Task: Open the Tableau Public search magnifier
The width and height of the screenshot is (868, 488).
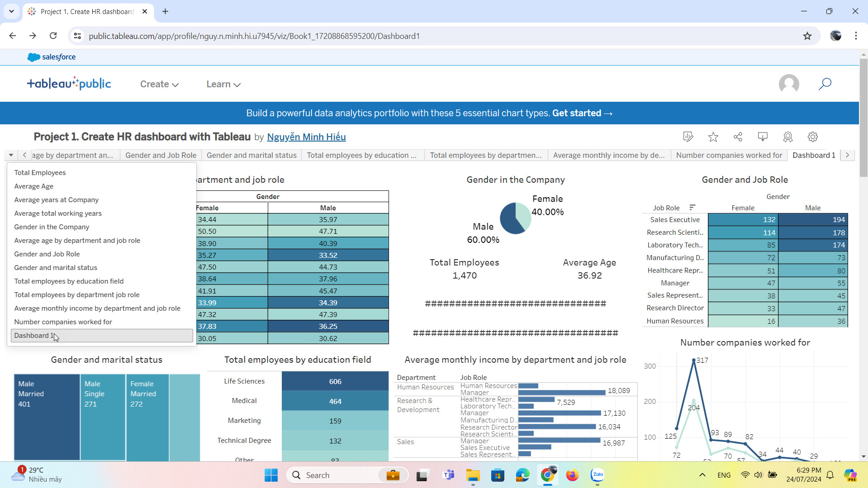Action: [x=825, y=84]
